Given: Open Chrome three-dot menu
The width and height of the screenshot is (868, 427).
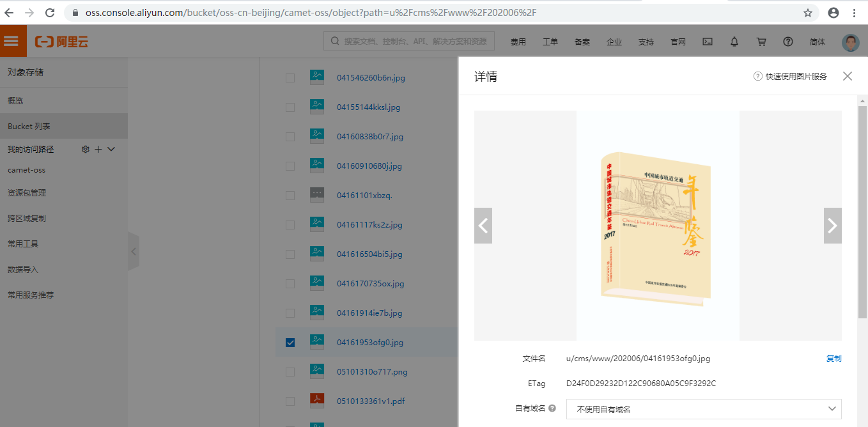Looking at the screenshot, I should pos(855,13).
